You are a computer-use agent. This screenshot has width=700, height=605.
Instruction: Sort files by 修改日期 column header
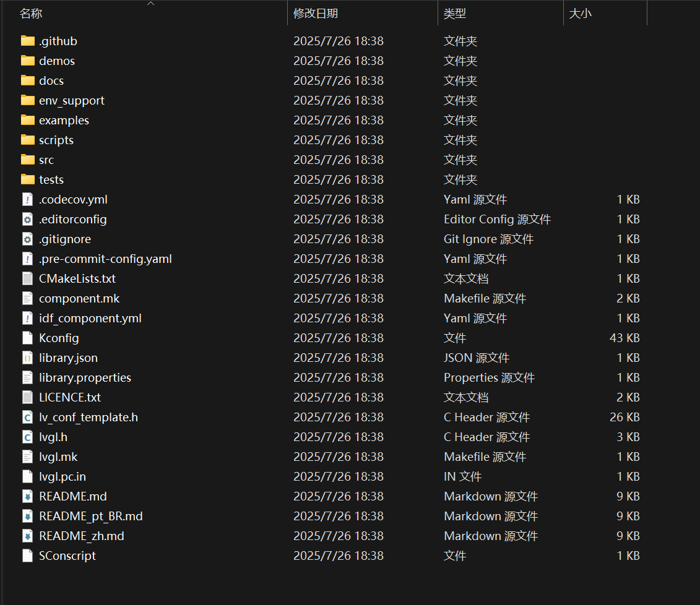tap(316, 14)
